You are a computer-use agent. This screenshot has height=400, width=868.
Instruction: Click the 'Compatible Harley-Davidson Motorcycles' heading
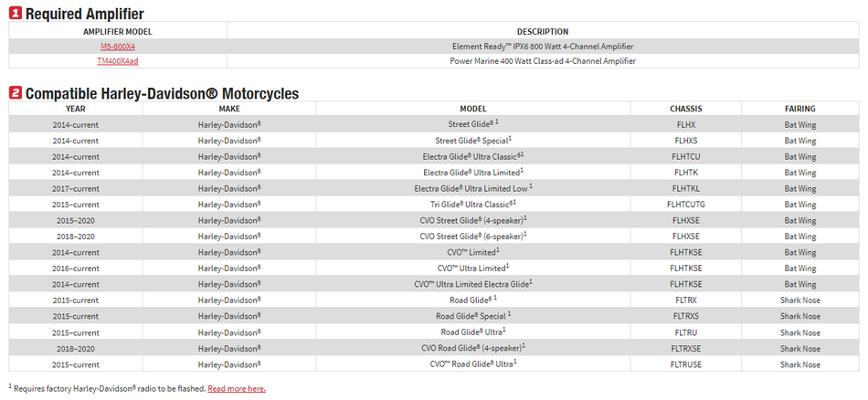tap(163, 93)
